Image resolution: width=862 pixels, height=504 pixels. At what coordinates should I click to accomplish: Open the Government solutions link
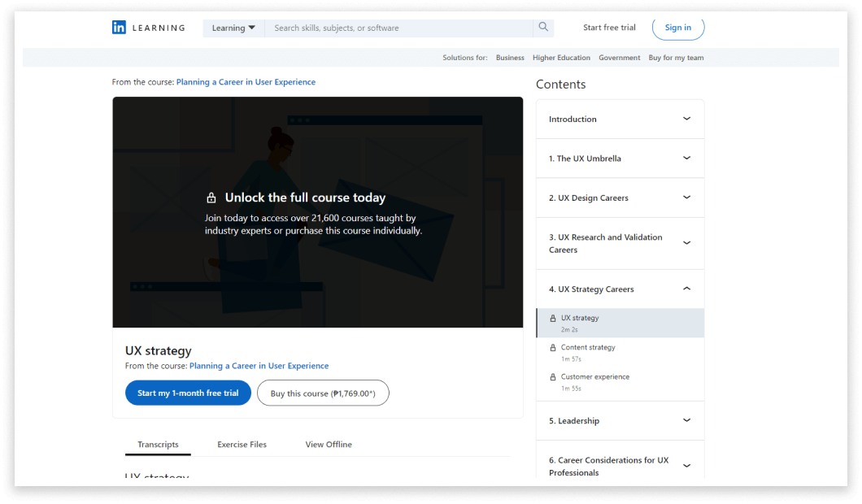pos(620,58)
